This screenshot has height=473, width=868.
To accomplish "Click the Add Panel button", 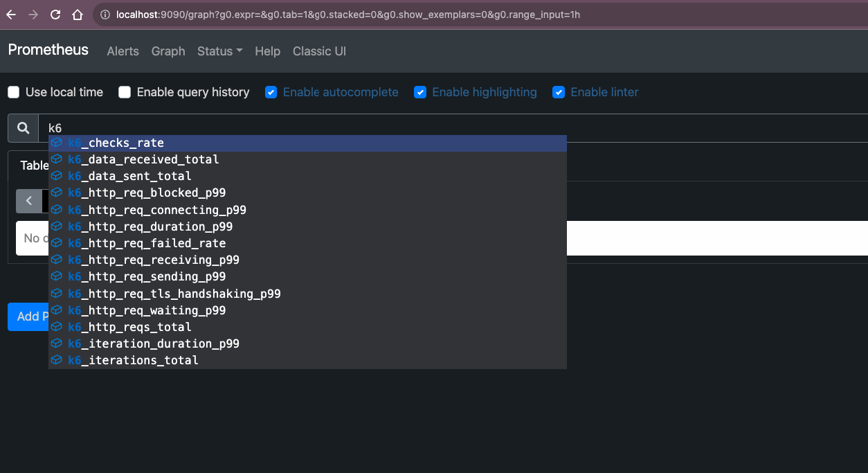I will pyautogui.click(x=28, y=316).
